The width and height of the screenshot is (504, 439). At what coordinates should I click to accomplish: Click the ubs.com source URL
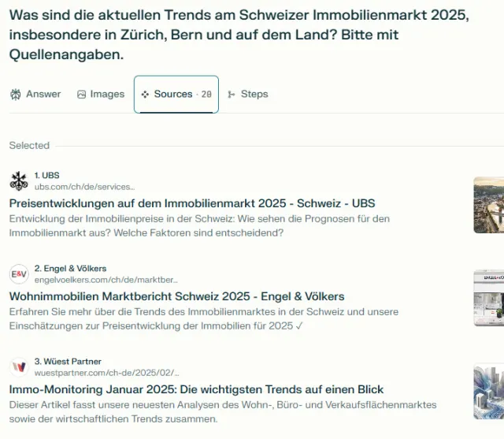pyautogui.click(x=84, y=187)
